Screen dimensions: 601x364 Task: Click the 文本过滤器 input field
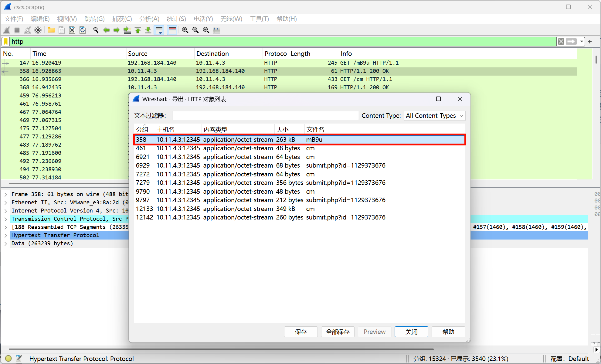point(265,116)
